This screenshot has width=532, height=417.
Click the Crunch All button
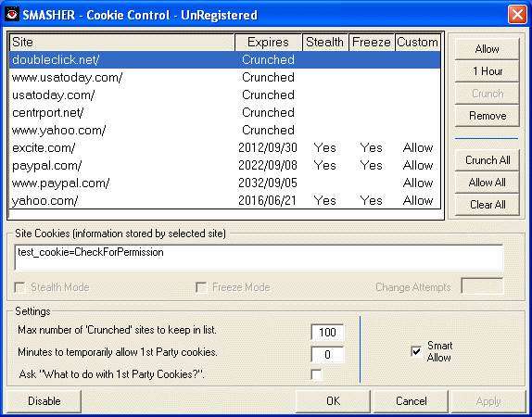[487, 160]
